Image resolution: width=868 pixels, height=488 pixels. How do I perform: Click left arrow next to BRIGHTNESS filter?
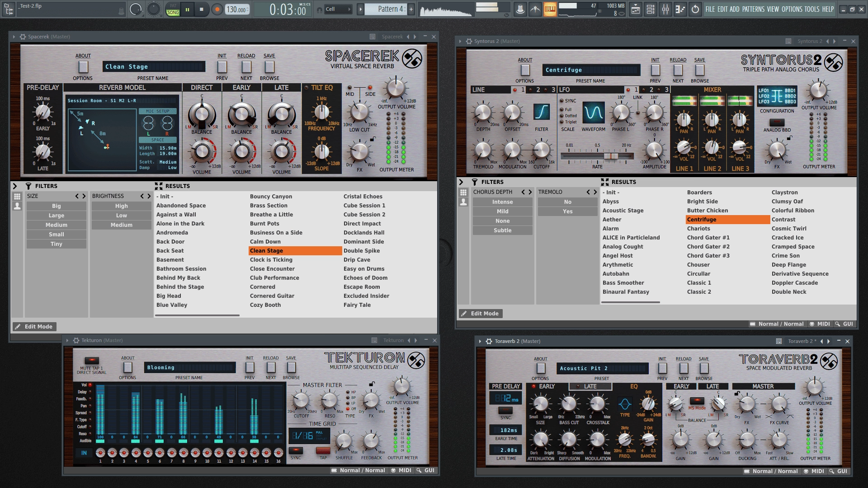pyautogui.click(x=142, y=196)
